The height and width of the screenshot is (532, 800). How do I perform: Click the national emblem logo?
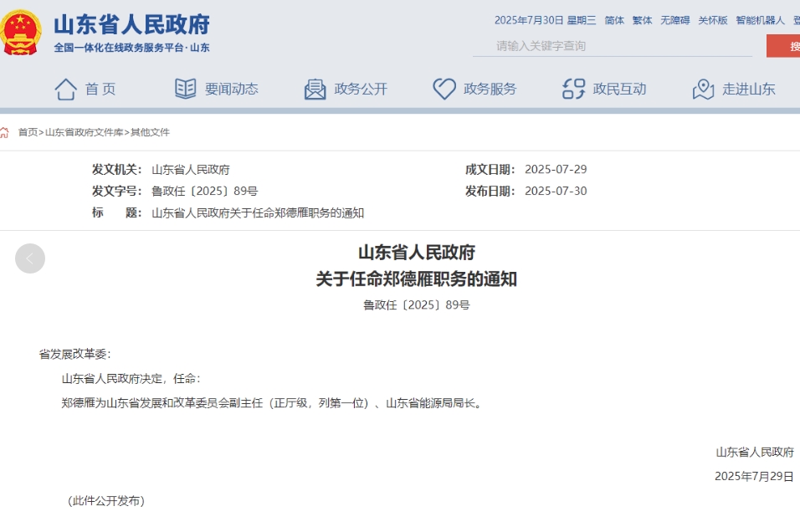21,32
